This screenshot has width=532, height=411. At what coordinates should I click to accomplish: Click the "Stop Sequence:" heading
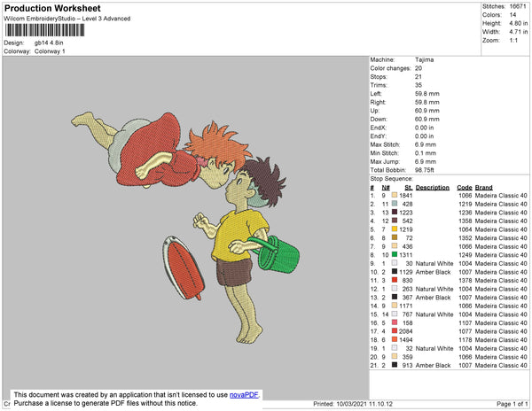click(x=391, y=179)
